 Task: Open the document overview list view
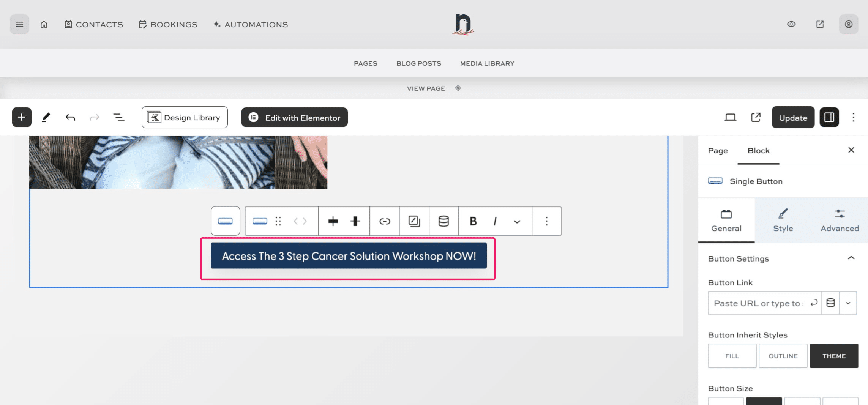coord(119,117)
